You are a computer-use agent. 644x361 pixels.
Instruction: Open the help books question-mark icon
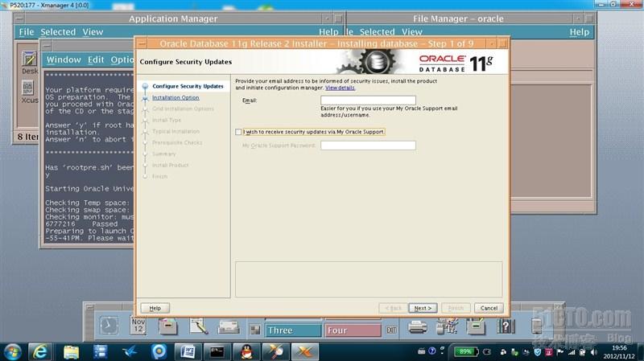tap(506, 326)
